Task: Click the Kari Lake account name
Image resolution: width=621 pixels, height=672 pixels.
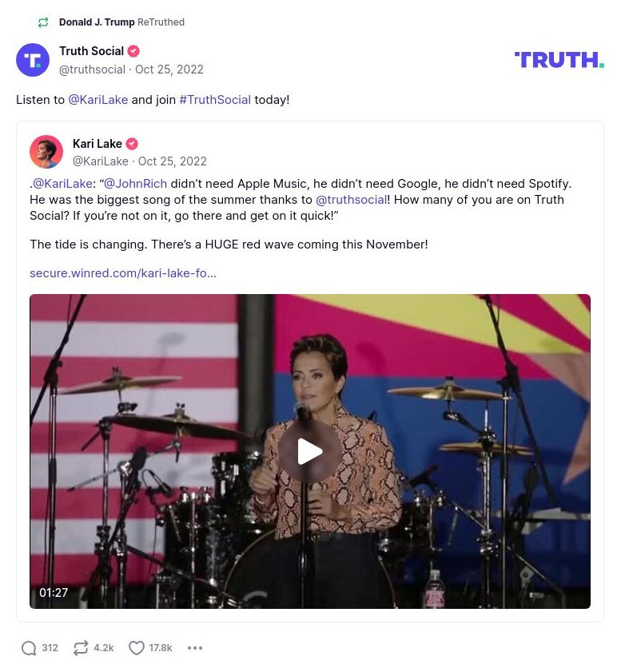Action: (x=98, y=144)
